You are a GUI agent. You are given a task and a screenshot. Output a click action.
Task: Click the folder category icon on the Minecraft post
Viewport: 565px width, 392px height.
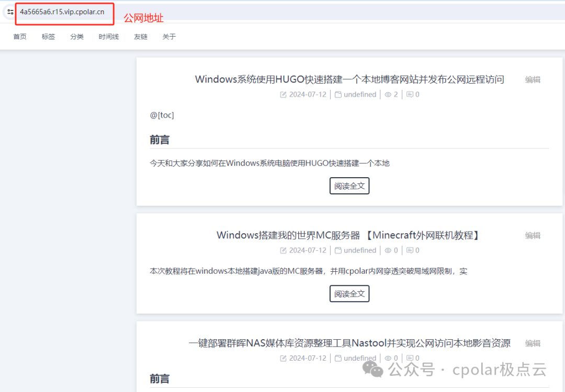[x=338, y=250]
